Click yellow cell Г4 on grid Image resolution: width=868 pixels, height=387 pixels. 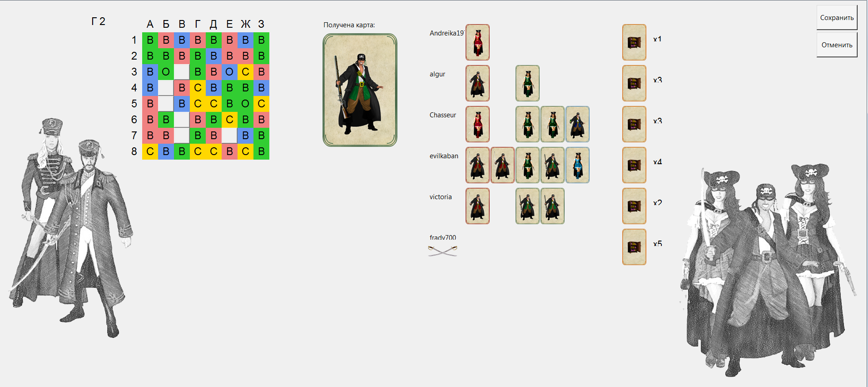pos(198,88)
